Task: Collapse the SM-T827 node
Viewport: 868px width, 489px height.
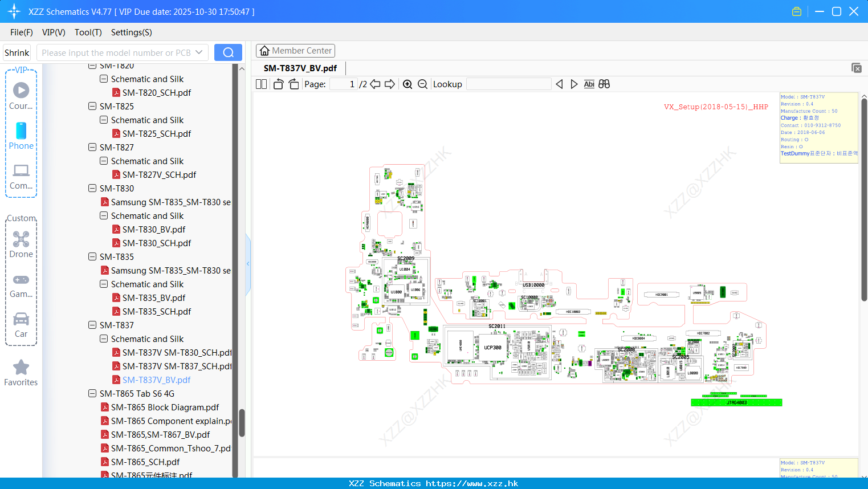Action: click(92, 147)
